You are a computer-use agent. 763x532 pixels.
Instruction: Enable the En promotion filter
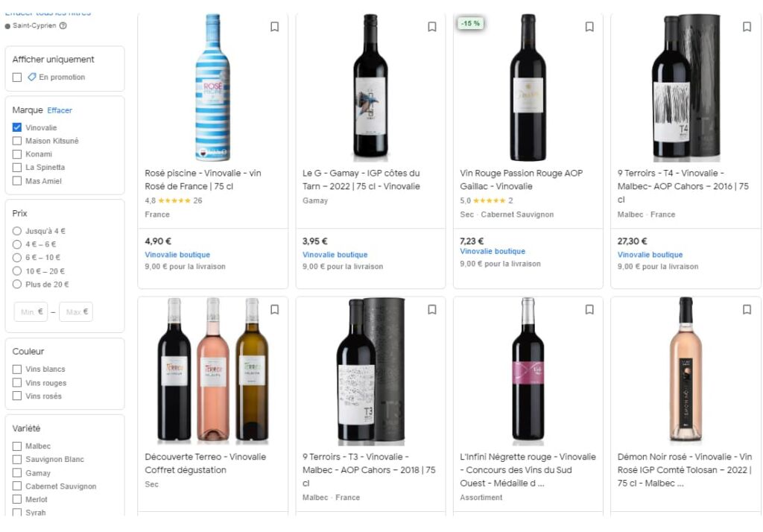tap(17, 77)
